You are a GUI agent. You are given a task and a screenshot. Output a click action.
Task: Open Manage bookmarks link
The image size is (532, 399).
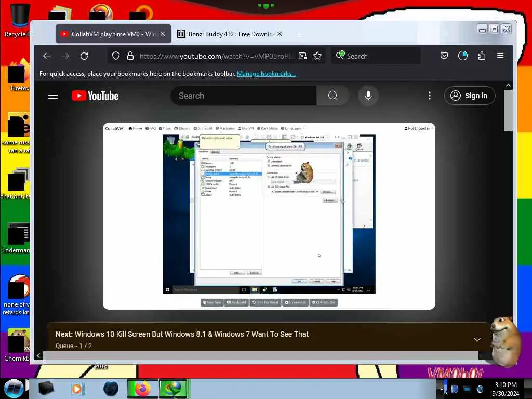267,74
